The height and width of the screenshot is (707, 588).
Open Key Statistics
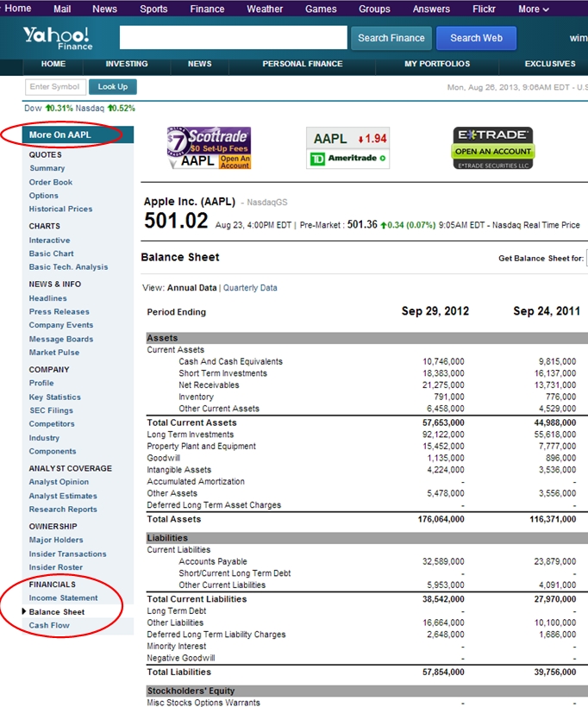(55, 397)
